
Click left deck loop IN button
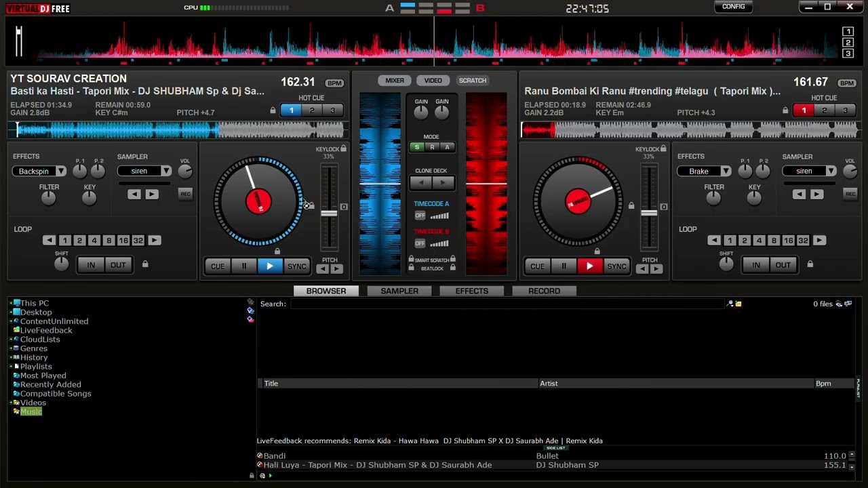pos(91,265)
